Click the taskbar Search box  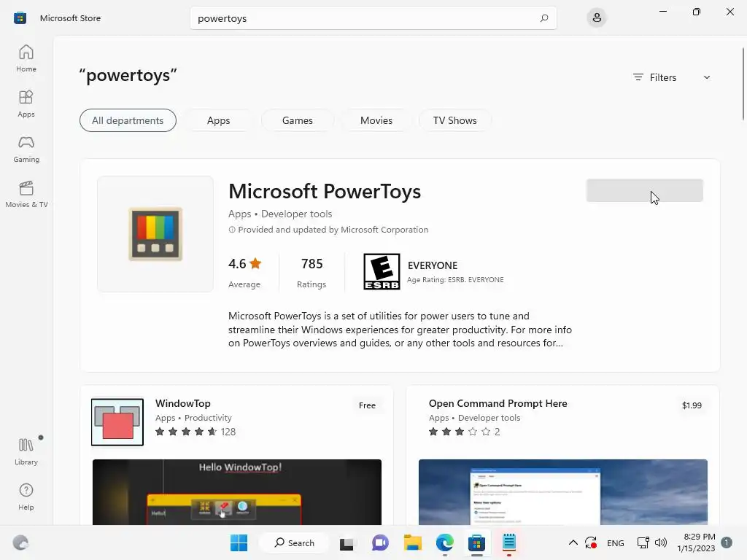294,542
